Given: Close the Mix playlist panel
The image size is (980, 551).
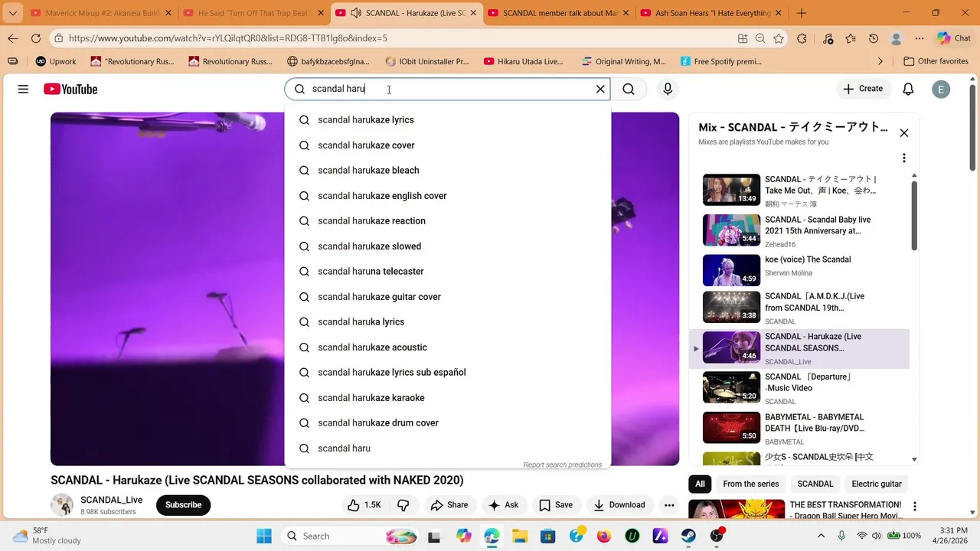Looking at the screenshot, I should [x=903, y=133].
